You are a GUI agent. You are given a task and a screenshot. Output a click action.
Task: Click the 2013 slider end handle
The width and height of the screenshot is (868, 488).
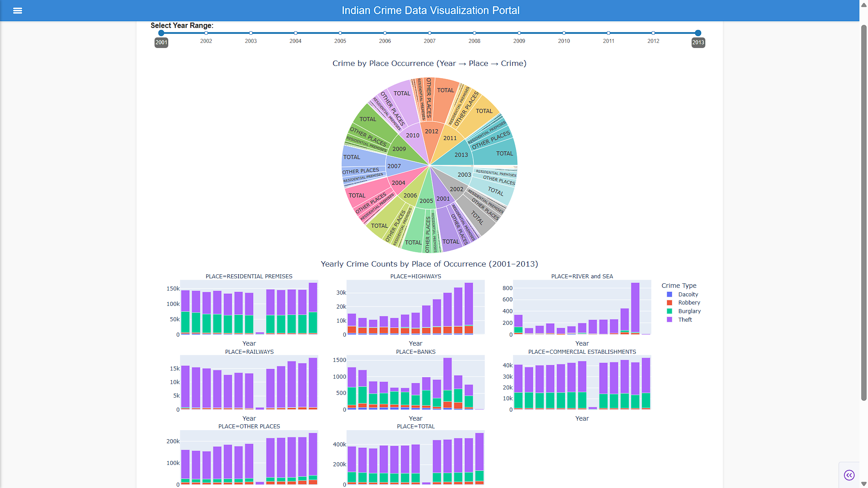[698, 33]
